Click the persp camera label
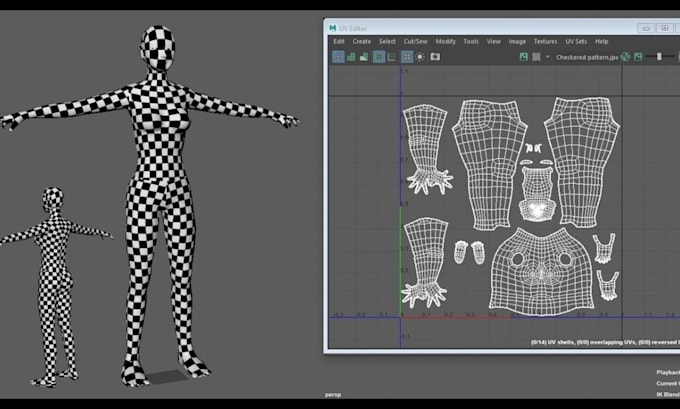This screenshot has width=680, height=409. [x=333, y=395]
